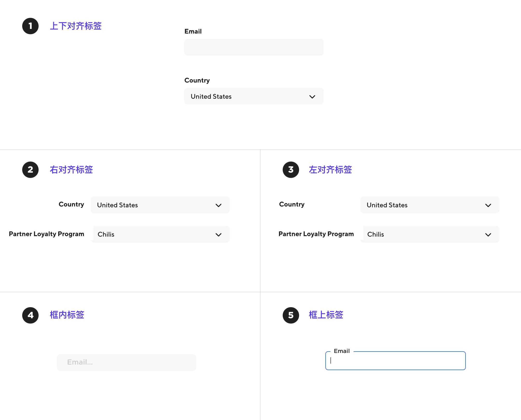The width and height of the screenshot is (521, 420).
Task: Focus the blue-outlined Email input field
Action: pyautogui.click(x=395, y=361)
